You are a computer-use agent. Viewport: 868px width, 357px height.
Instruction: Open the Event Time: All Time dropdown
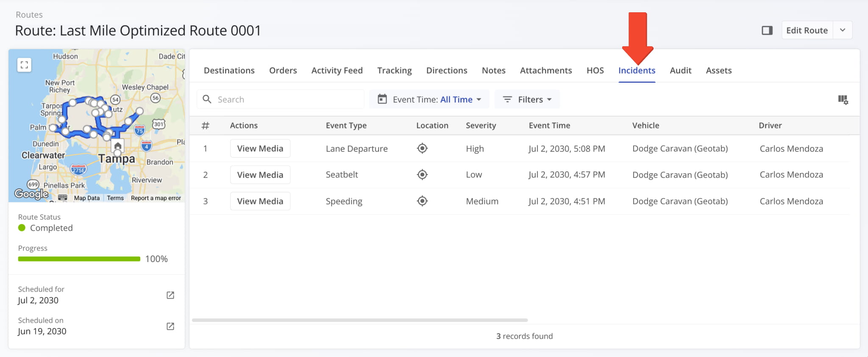click(x=429, y=99)
